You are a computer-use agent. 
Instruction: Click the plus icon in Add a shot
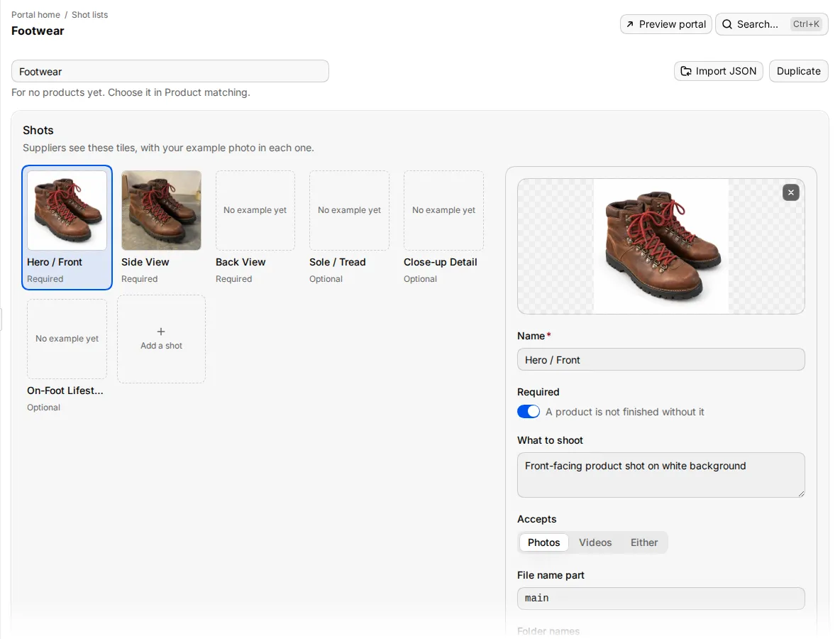click(161, 332)
